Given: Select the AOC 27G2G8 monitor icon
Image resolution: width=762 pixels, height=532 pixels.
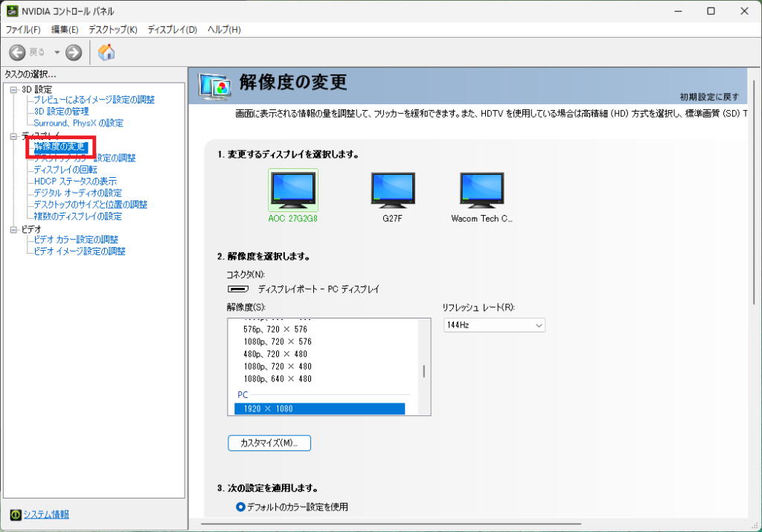Looking at the screenshot, I should pos(292,190).
